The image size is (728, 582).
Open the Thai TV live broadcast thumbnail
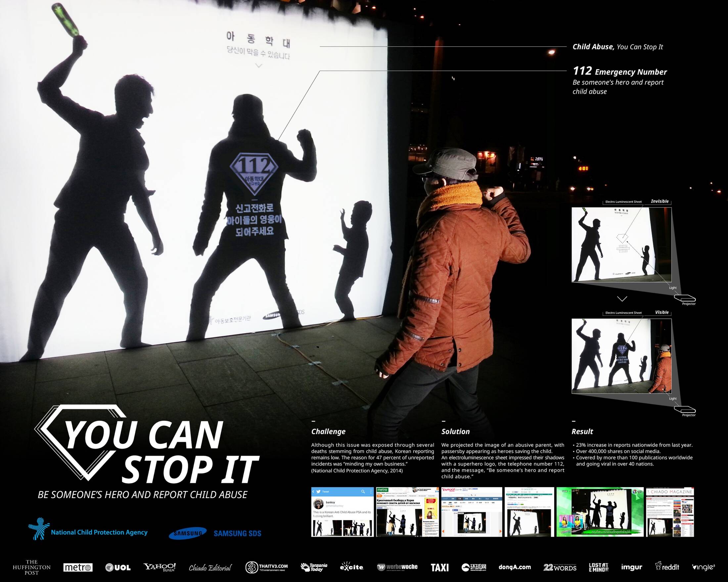pyautogui.click(x=600, y=512)
